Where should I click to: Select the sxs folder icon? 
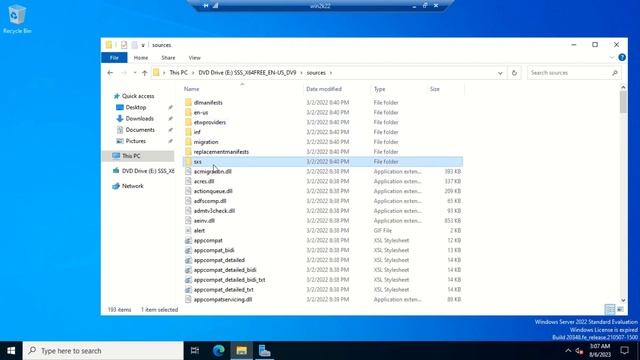click(x=188, y=162)
